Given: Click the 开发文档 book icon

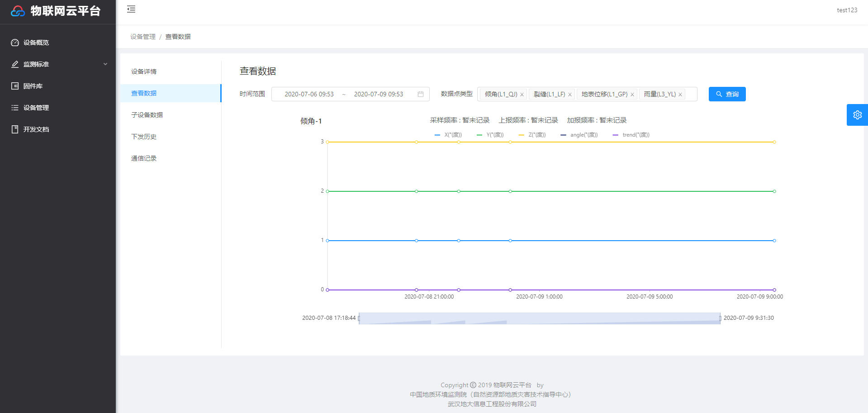Looking at the screenshot, I should pyautogui.click(x=15, y=129).
